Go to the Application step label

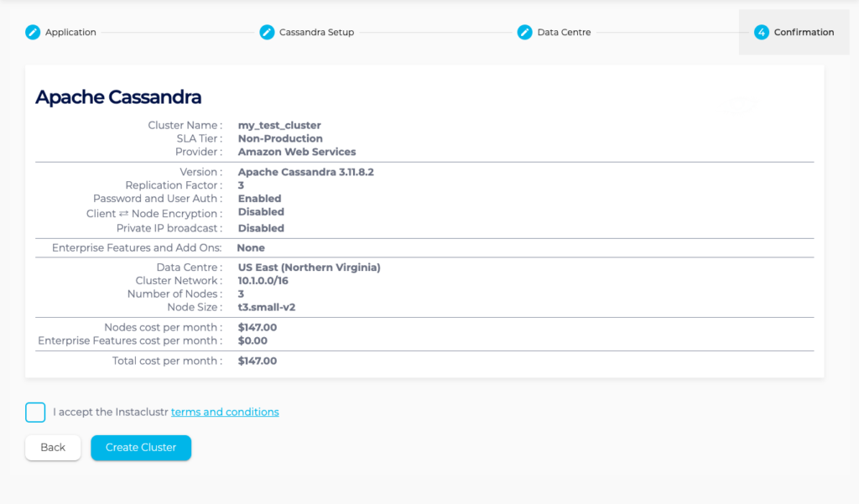point(70,33)
